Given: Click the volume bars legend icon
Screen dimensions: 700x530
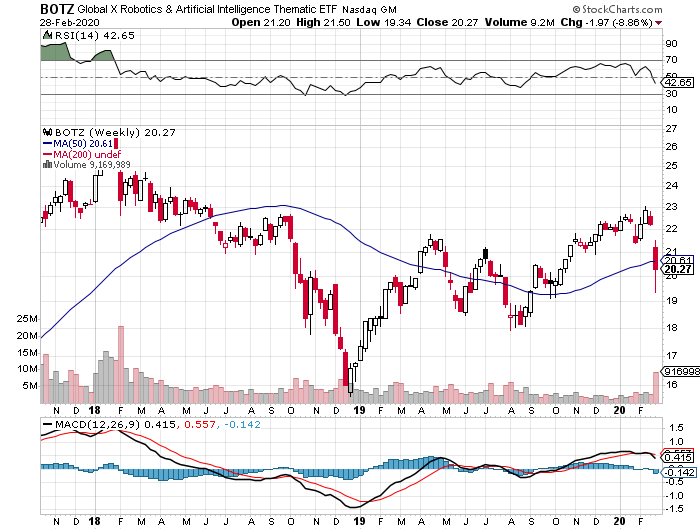Looking at the screenshot, I should pyautogui.click(x=47, y=165).
